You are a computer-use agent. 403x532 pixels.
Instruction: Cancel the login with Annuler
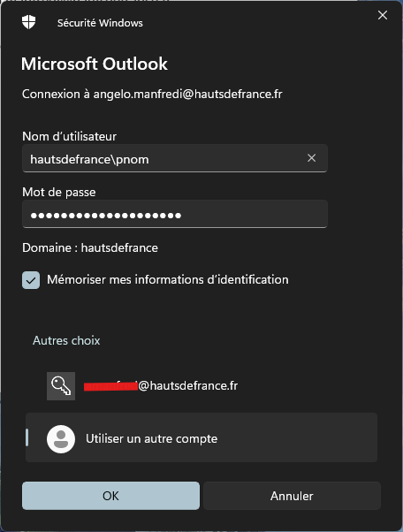point(292,496)
